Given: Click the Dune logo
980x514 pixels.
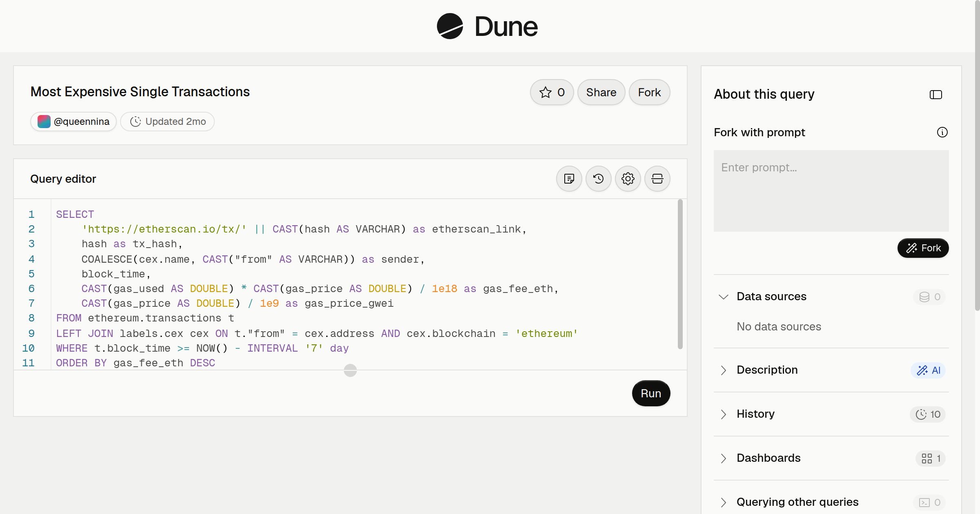Looking at the screenshot, I should click(x=487, y=26).
